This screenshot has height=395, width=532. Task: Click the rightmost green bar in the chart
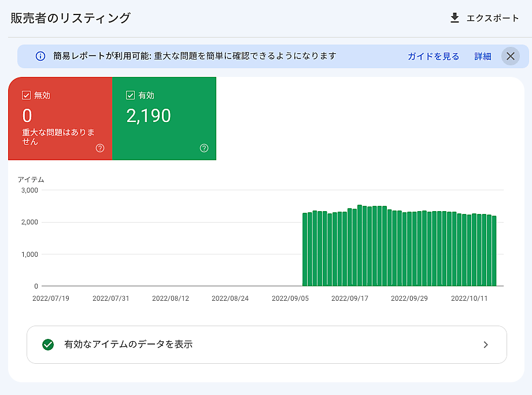coord(494,251)
